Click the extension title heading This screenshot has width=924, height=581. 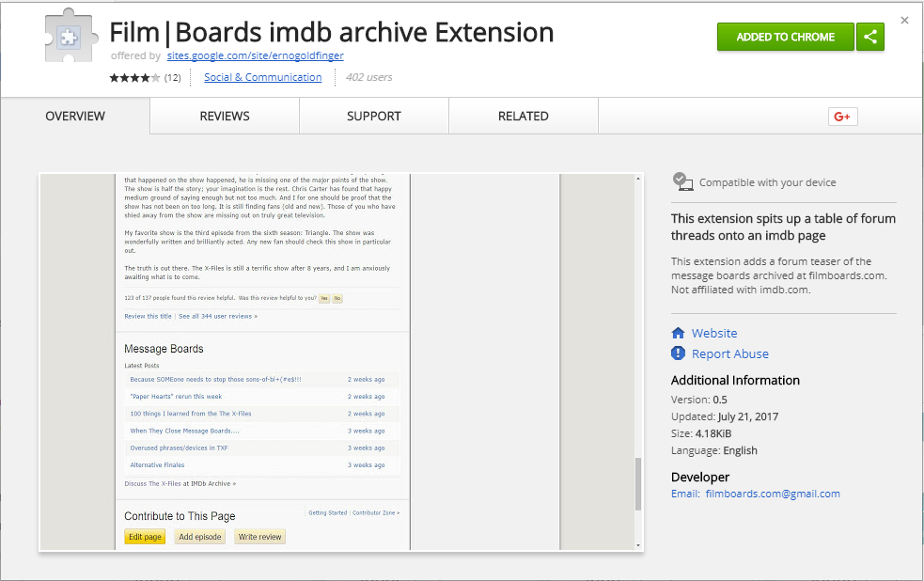point(332,32)
